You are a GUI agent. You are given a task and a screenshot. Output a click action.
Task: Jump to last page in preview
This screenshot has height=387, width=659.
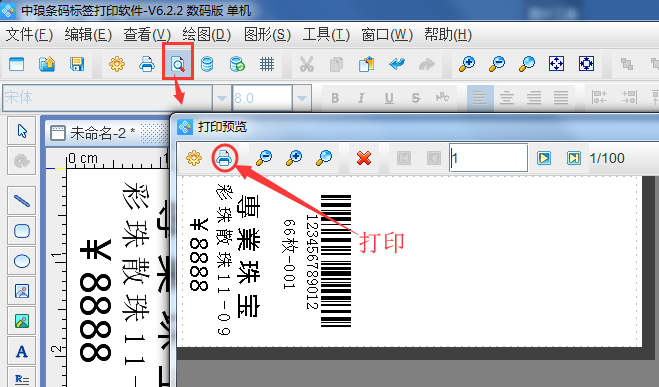point(574,158)
